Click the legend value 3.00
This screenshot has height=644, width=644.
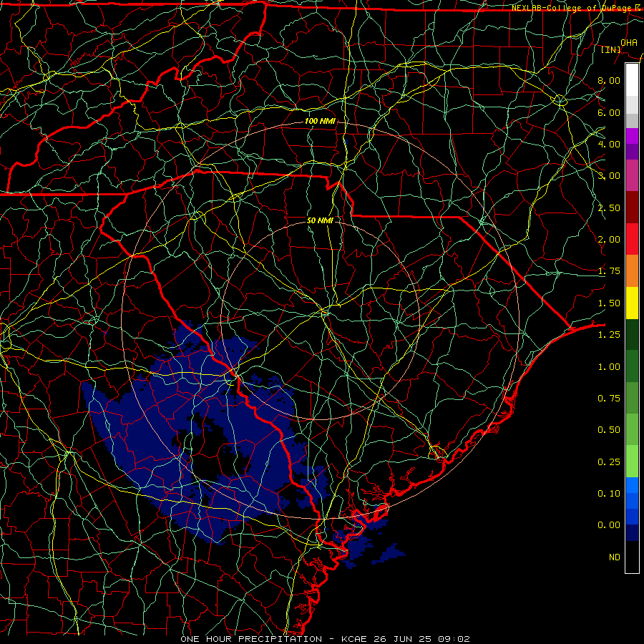pos(609,176)
